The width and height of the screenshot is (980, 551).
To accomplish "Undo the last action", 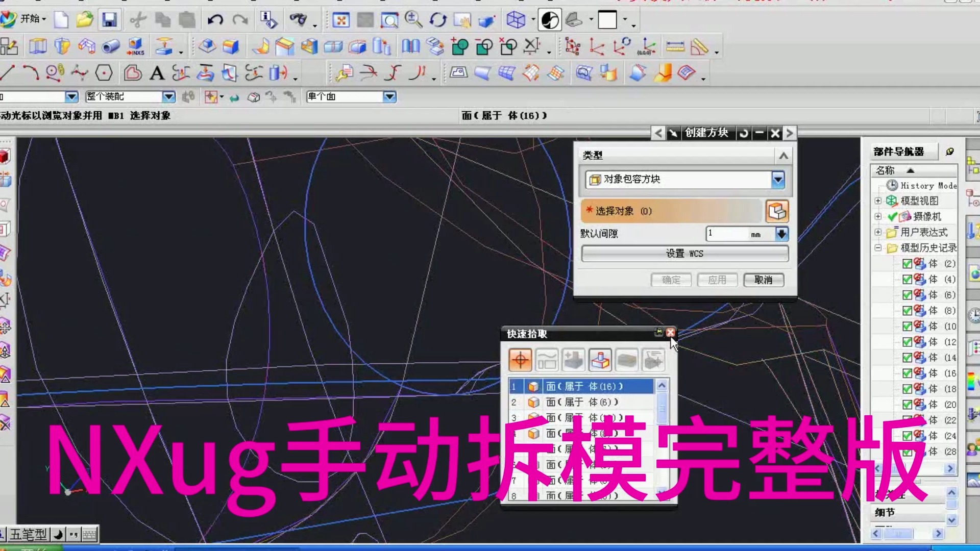I will point(215,20).
